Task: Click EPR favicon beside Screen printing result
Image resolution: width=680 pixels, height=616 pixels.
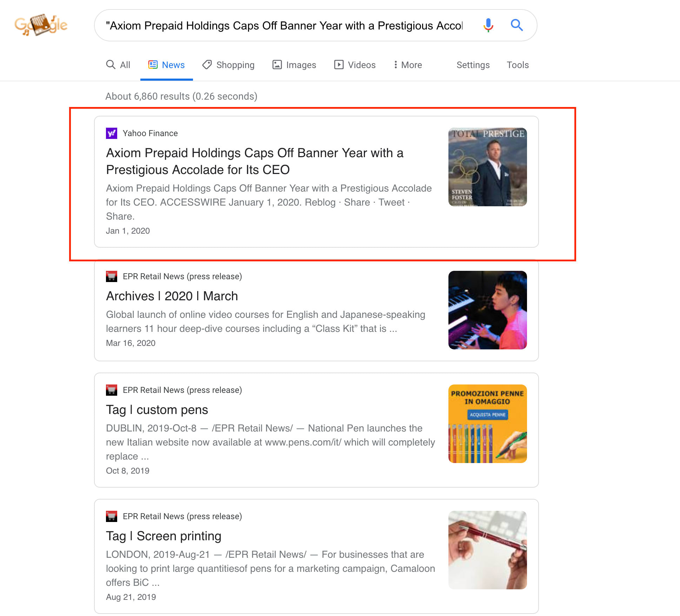Action: click(x=112, y=516)
